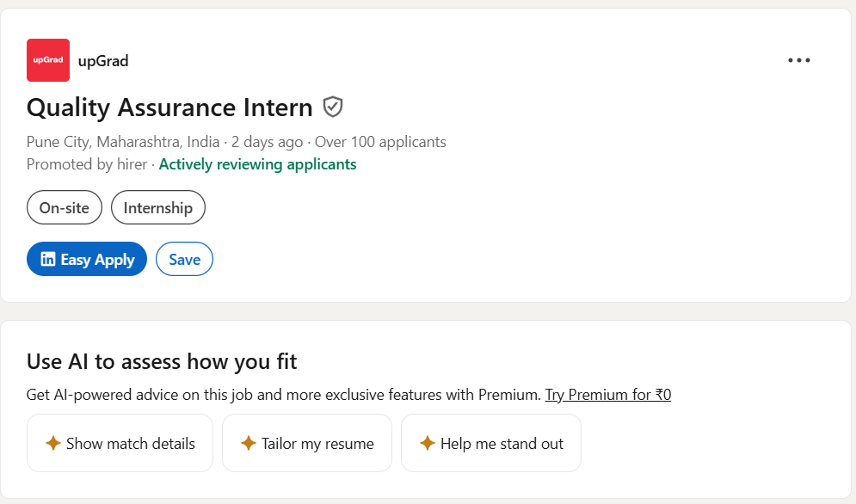Select the On-site workplace type pill

point(65,208)
